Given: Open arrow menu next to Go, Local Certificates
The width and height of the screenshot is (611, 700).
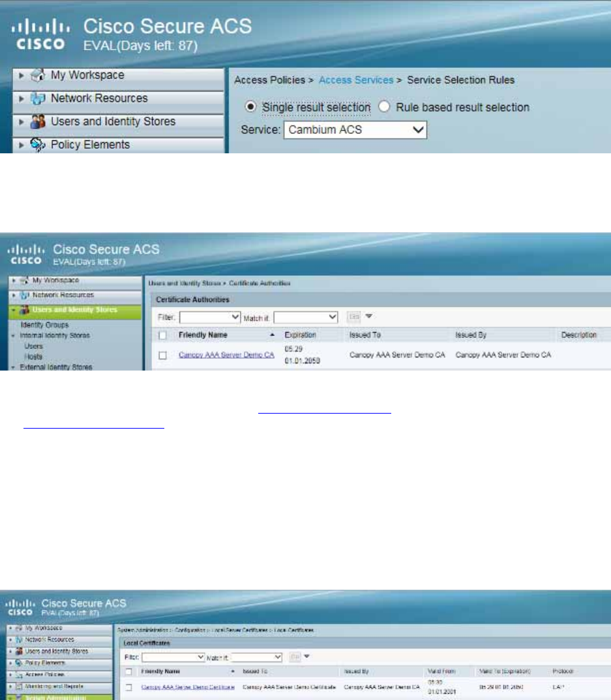Looking at the screenshot, I should (x=306, y=657).
